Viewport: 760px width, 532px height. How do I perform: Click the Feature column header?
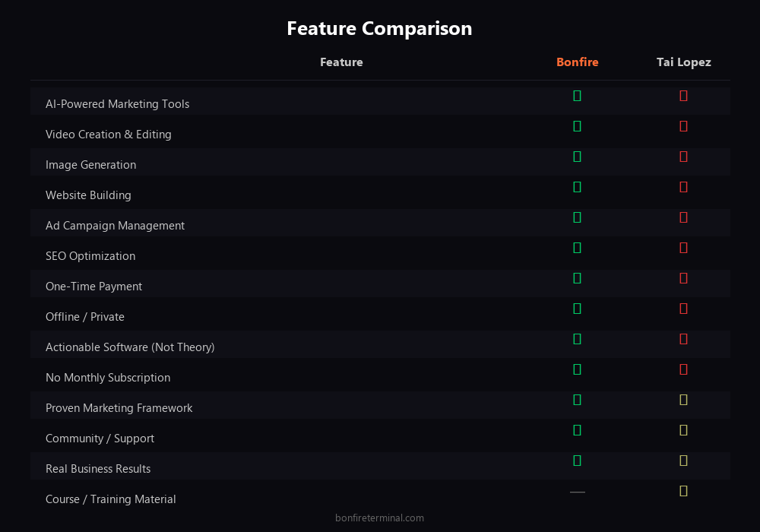tap(341, 62)
